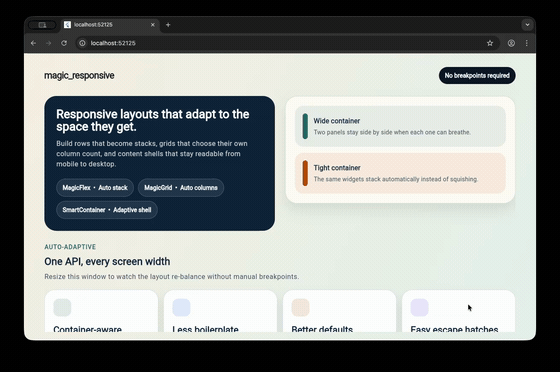The image size is (560, 372).
Task: Open the browser profile icon
Action: (x=511, y=43)
